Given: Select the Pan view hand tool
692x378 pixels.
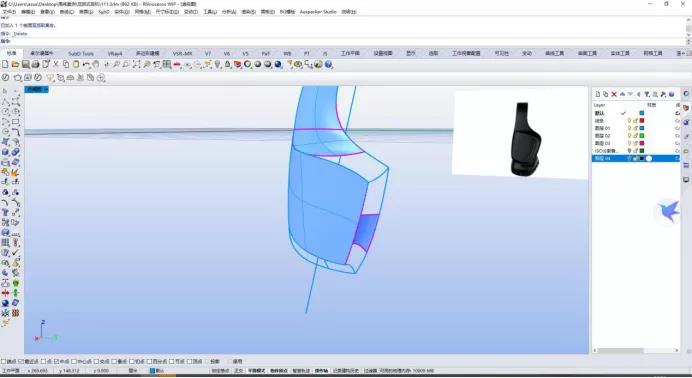Looking at the screenshot, I should click(96, 64).
